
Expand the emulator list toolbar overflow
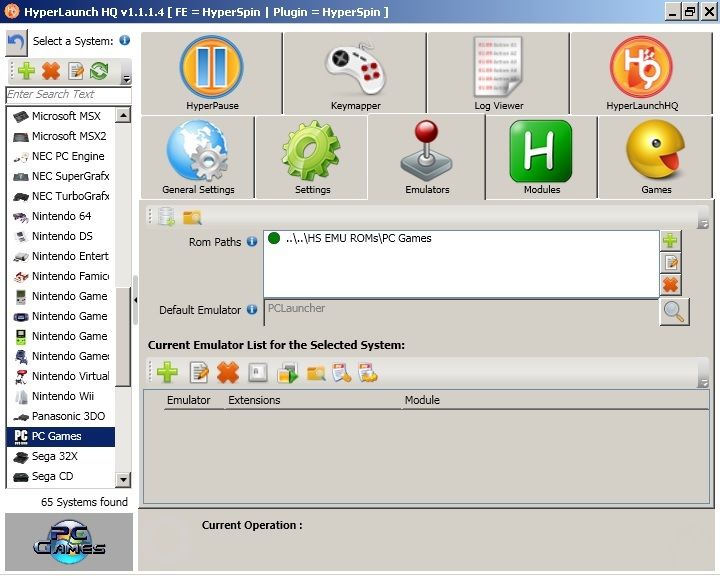click(703, 382)
